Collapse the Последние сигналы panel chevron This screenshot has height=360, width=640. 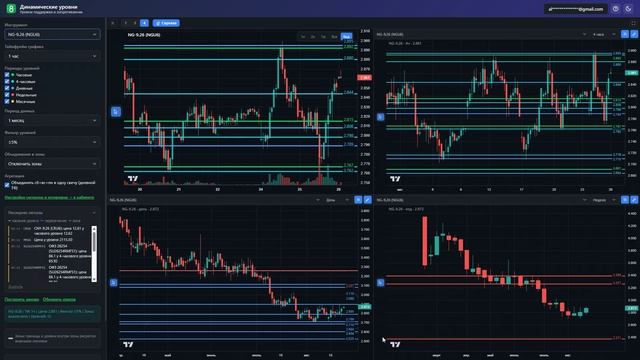(x=94, y=213)
